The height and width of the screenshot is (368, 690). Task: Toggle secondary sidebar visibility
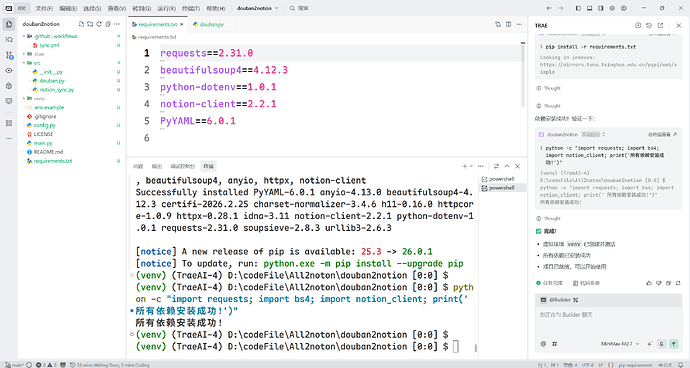[x=601, y=8]
